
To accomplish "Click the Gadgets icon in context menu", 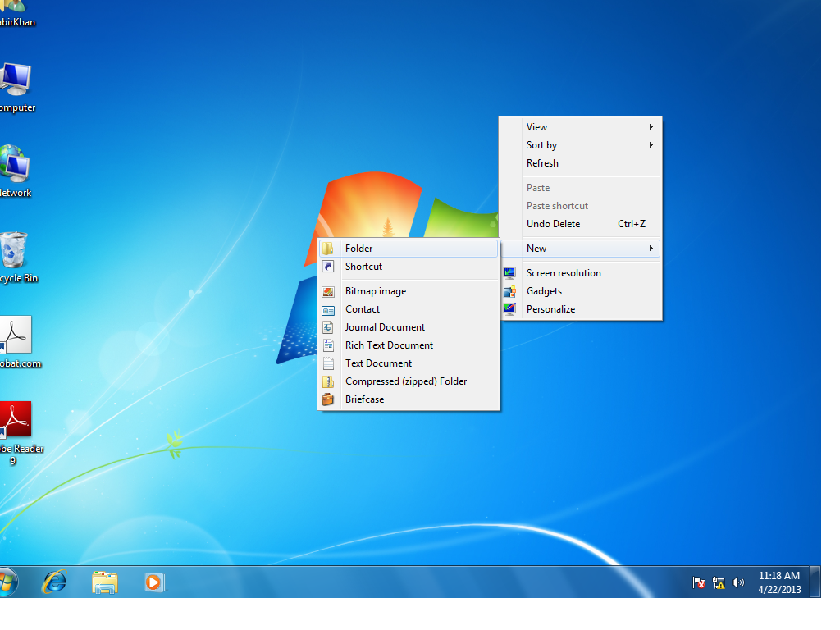I will point(509,291).
